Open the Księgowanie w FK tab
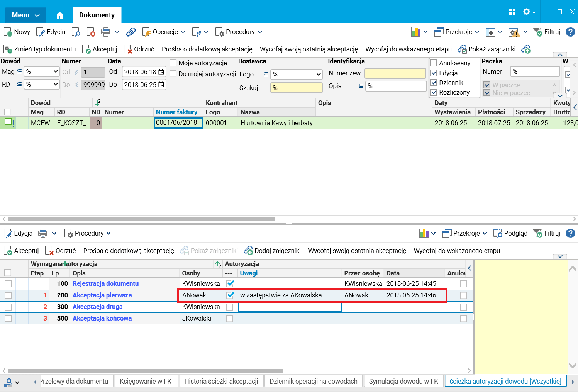 (146, 381)
